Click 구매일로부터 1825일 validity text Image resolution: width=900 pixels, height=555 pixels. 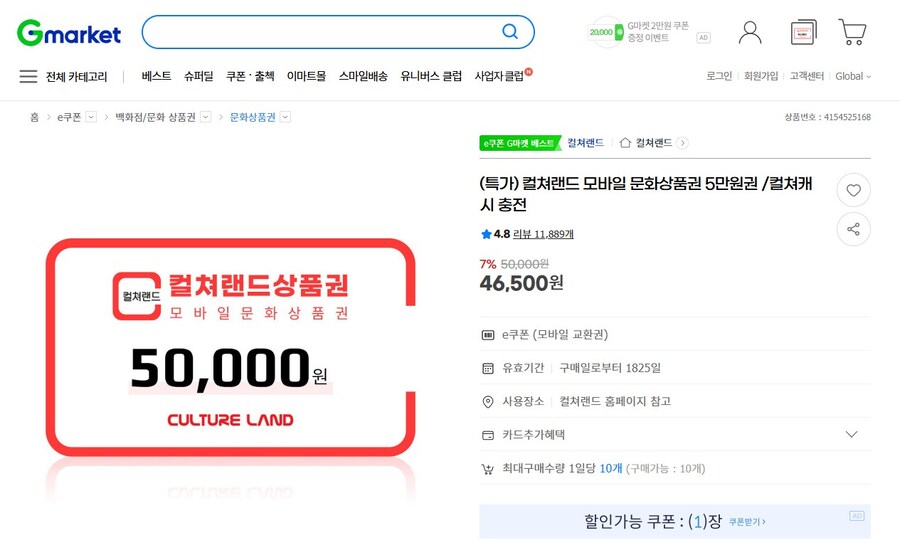pyautogui.click(x=610, y=368)
